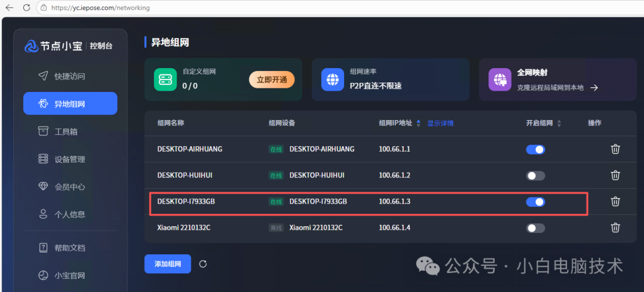Click the 节点小宝 cloud logo
Viewport: 644px width, 292px height.
coord(31,46)
